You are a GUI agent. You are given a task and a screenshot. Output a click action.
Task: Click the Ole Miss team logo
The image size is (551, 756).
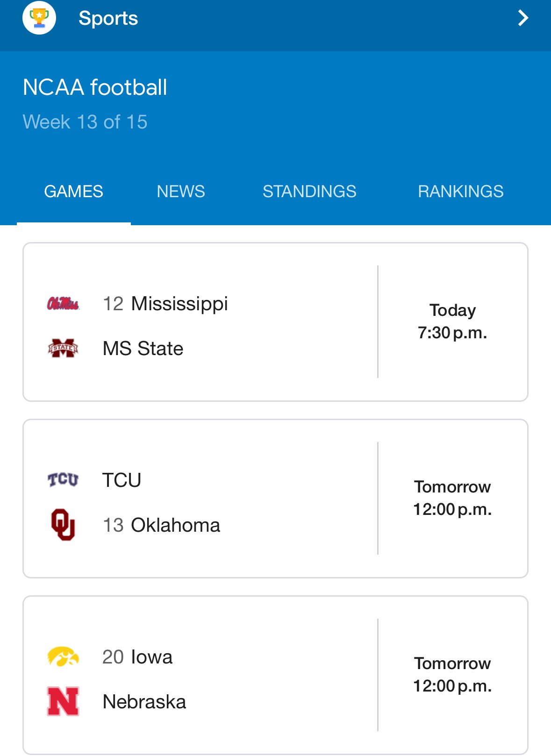[63, 304]
